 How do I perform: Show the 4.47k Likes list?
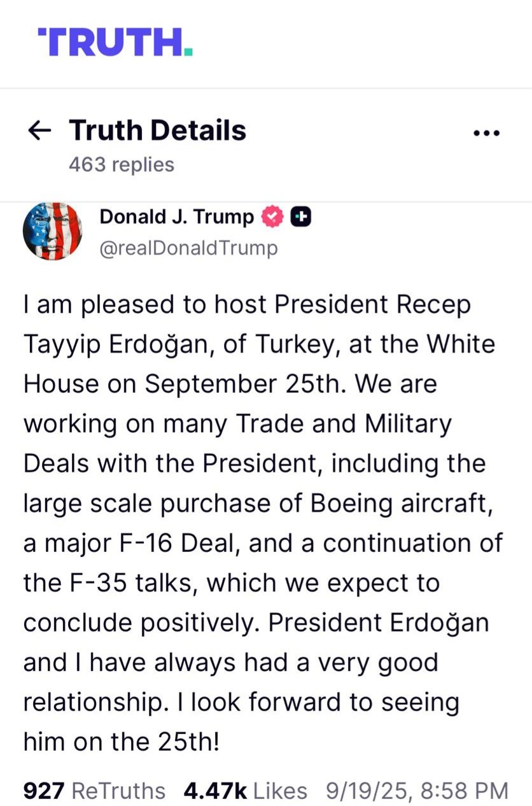(245, 791)
